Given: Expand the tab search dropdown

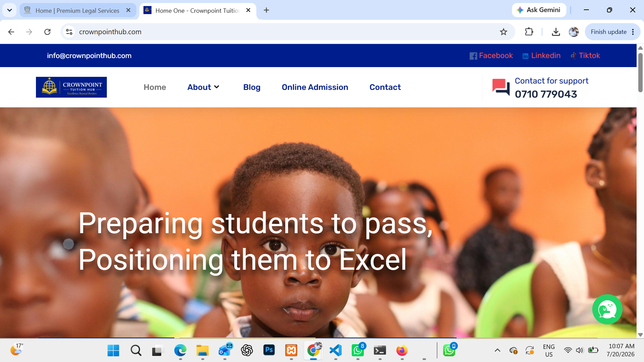Looking at the screenshot, I should pyautogui.click(x=9, y=10).
